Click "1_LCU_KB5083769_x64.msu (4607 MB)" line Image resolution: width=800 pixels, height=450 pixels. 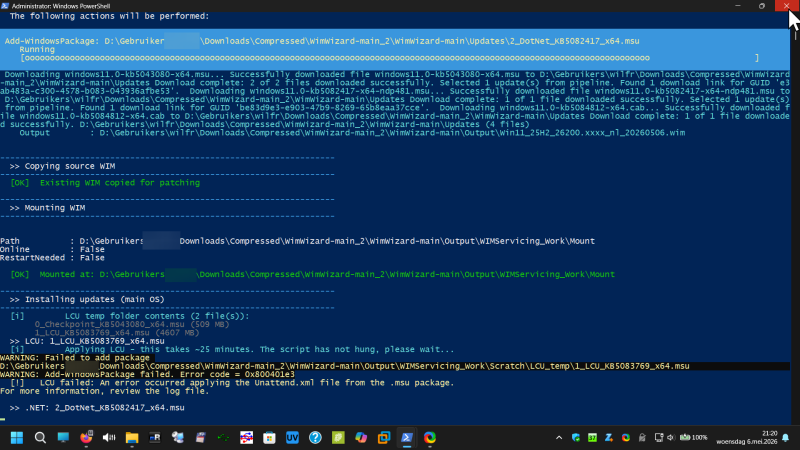click(x=117, y=333)
